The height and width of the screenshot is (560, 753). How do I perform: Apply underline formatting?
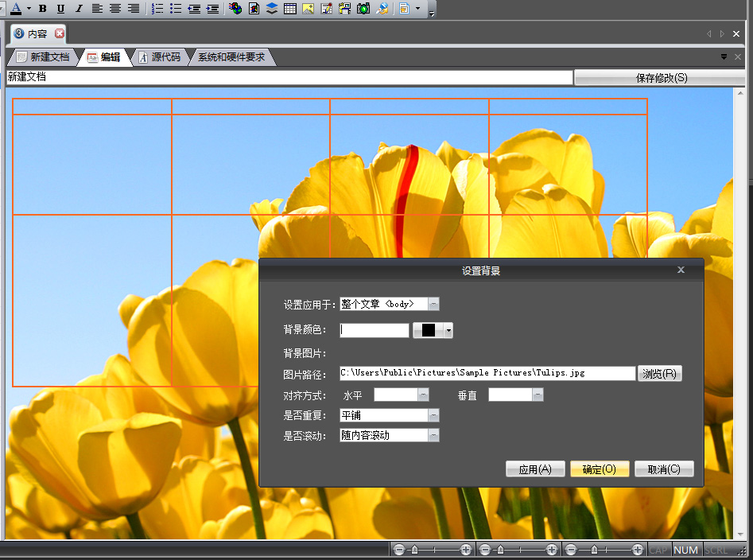point(60,9)
